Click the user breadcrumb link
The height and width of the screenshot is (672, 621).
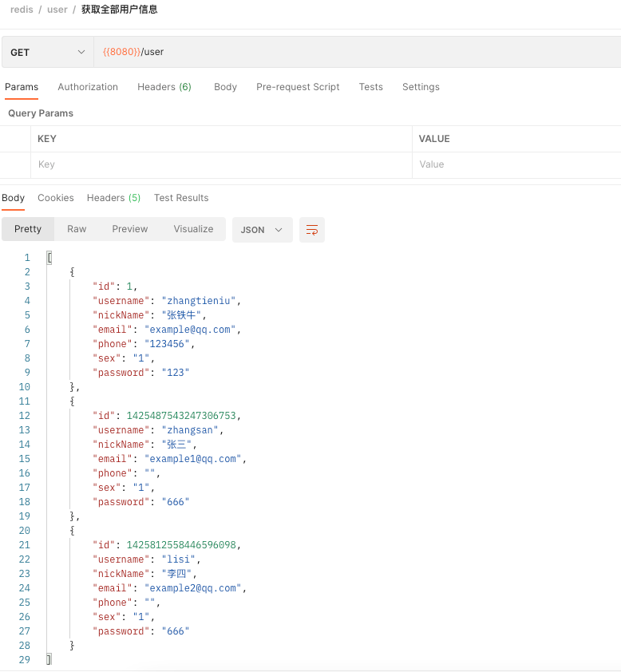tap(57, 10)
